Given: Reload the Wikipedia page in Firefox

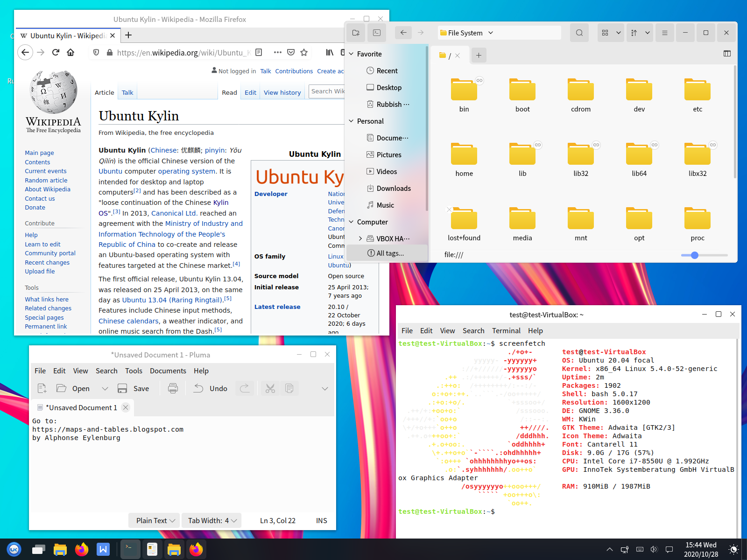Looking at the screenshot, I should pyautogui.click(x=56, y=52).
